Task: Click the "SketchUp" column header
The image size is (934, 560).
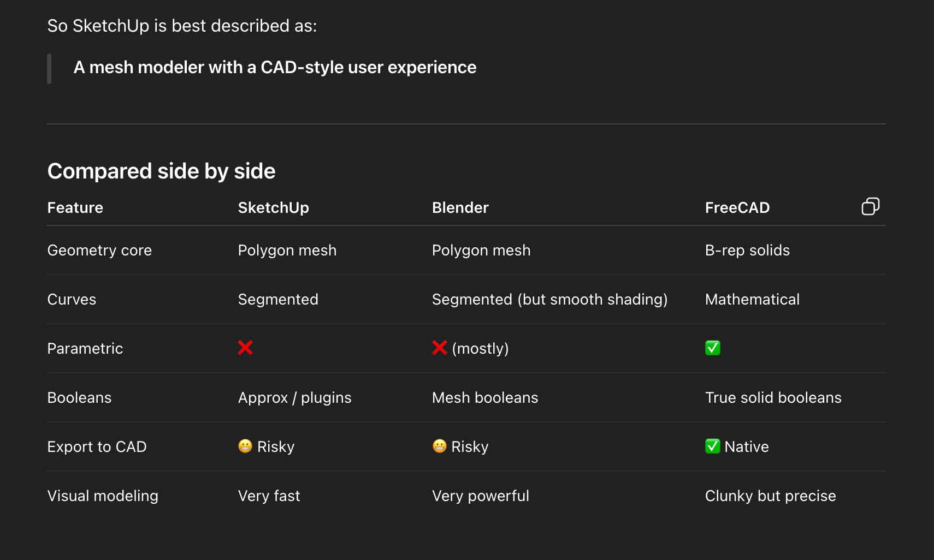Action: click(273, 207)
